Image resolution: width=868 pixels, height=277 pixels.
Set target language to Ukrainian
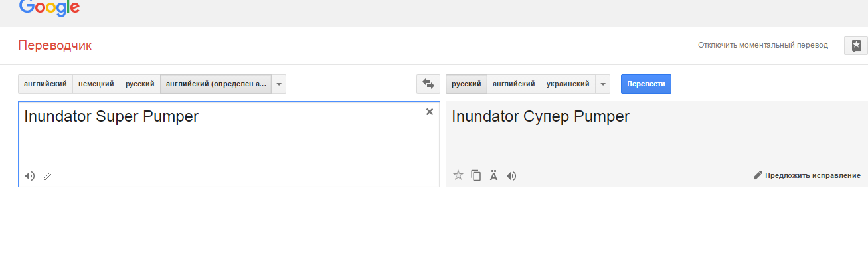[568, 84]
